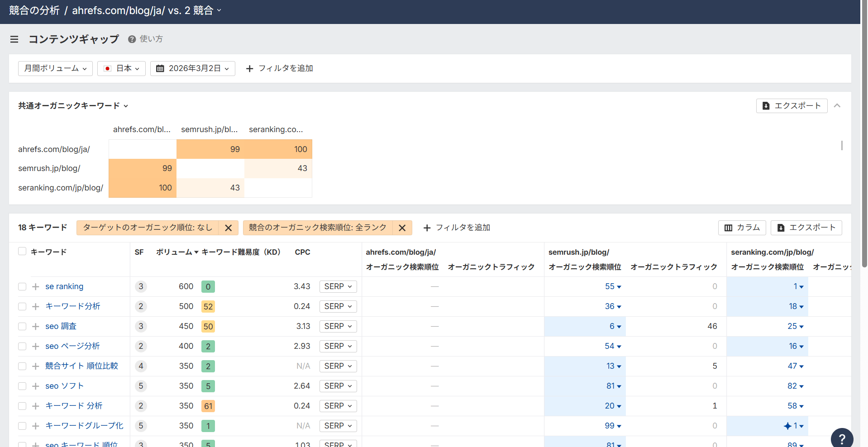This screenshot has width=868, height=447.
Task: Remove the ターゲットのオーガニック順位 filter
Action: (x=228, y=228)
